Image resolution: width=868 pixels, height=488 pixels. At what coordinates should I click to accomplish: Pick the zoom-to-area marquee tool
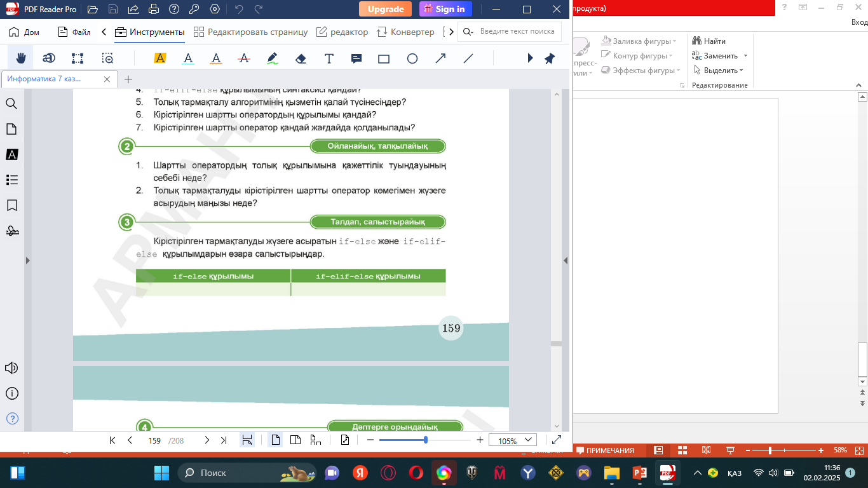click(108, 58)
